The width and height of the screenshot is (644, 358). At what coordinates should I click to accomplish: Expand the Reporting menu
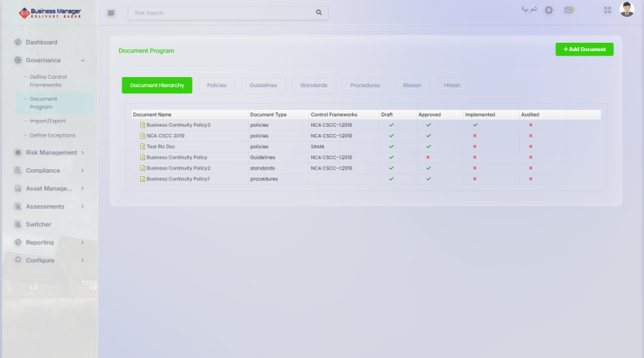(x=82, y=242)
